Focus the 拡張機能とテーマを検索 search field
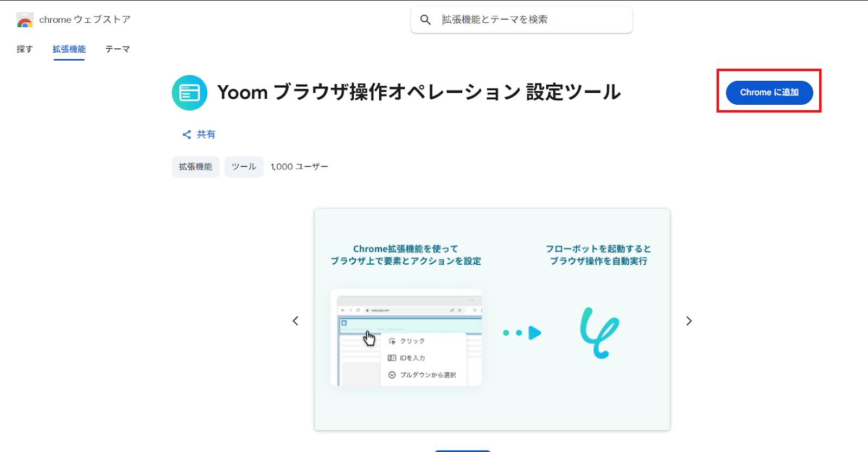The height and width of the screenshot is (452, 868). coord(522,20)
